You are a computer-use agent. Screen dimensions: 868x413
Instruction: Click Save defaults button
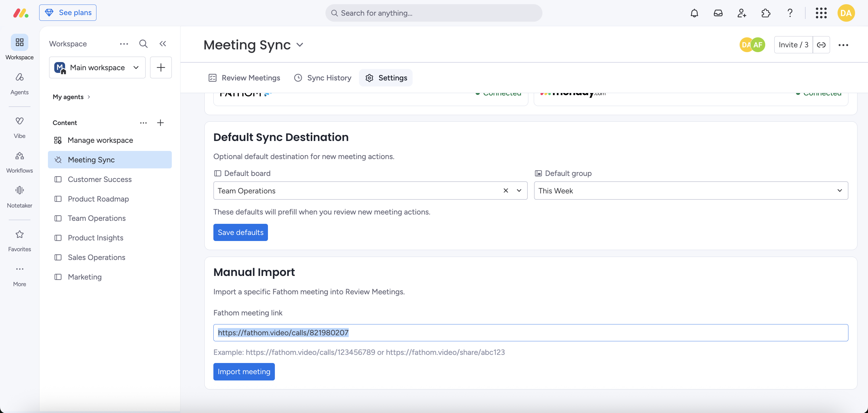point(240,233)
